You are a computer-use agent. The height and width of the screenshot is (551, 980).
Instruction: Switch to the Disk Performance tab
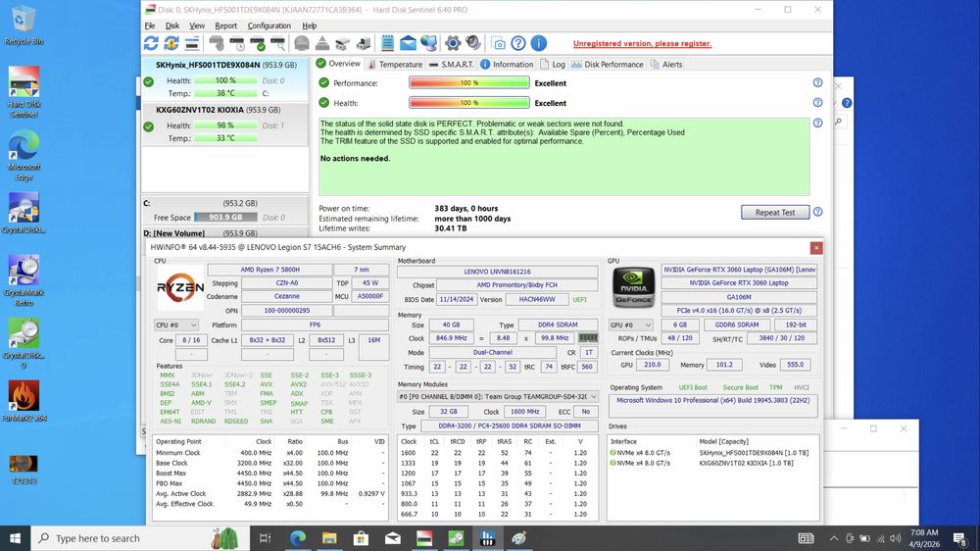click(x=608, y=65)
